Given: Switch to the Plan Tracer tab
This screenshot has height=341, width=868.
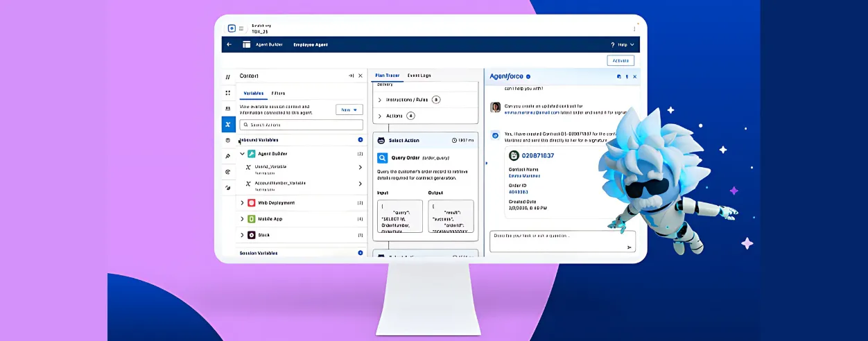Looking at the screenshot, I should point(387,76).
